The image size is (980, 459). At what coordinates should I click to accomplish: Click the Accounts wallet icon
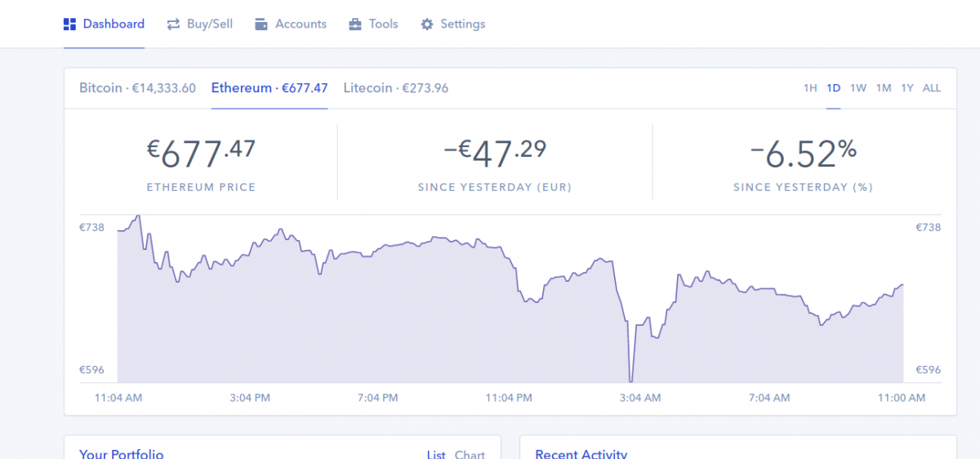(x=261, y=25)
